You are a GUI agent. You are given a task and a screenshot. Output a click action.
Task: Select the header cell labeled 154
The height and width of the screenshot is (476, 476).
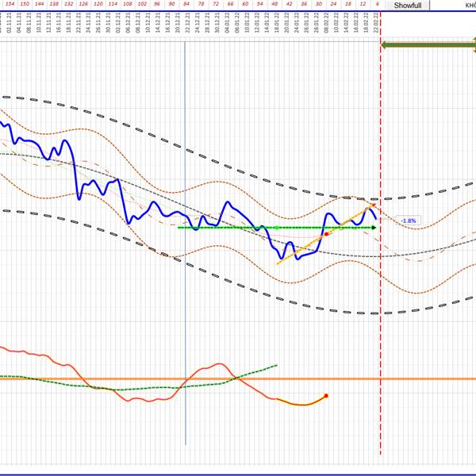click(10, 4)
